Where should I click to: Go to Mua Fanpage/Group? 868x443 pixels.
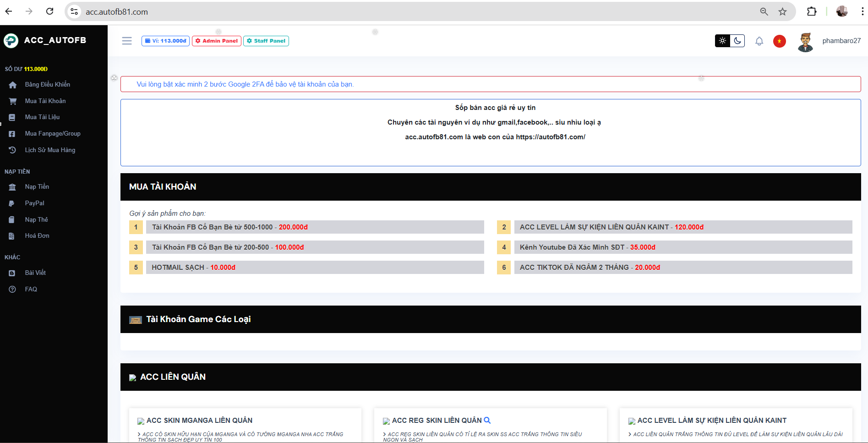point(53,134)
